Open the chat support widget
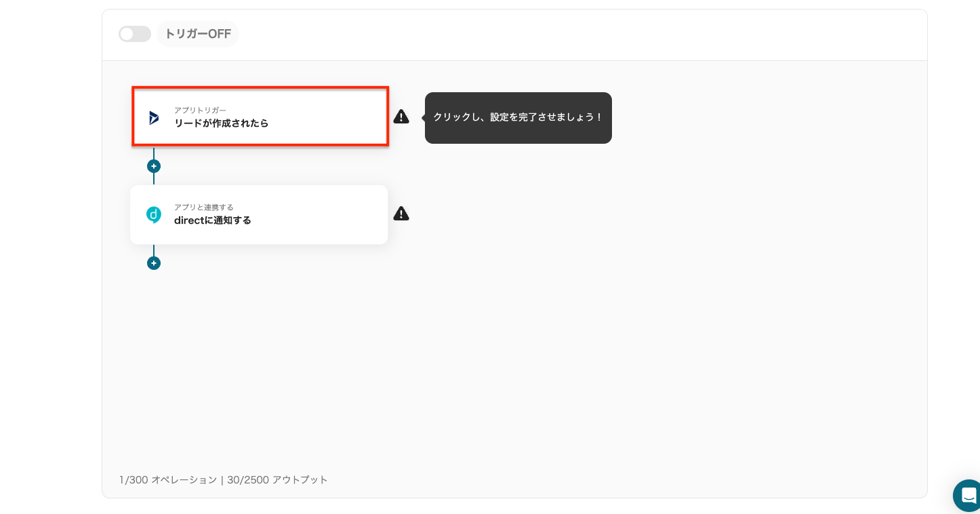The height and width of the screenshot is (514, 980). pyautogui.click(x=968, y=495)
